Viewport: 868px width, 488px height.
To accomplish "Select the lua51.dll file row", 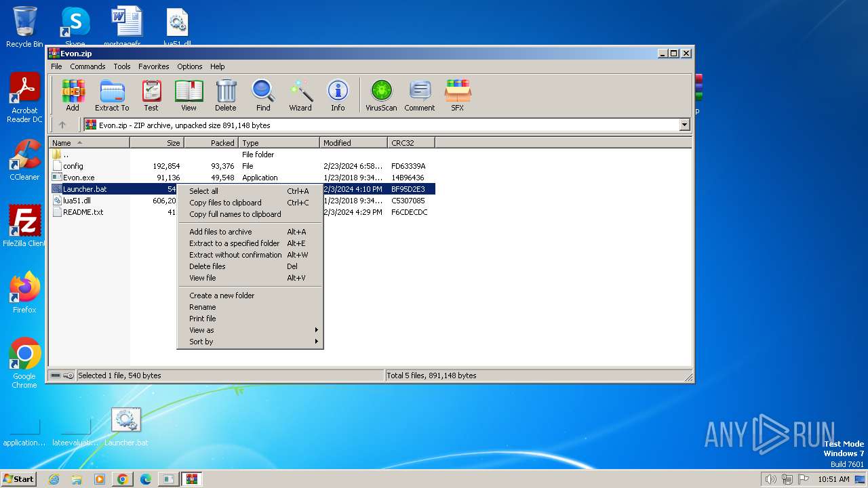I will [114, 201].
